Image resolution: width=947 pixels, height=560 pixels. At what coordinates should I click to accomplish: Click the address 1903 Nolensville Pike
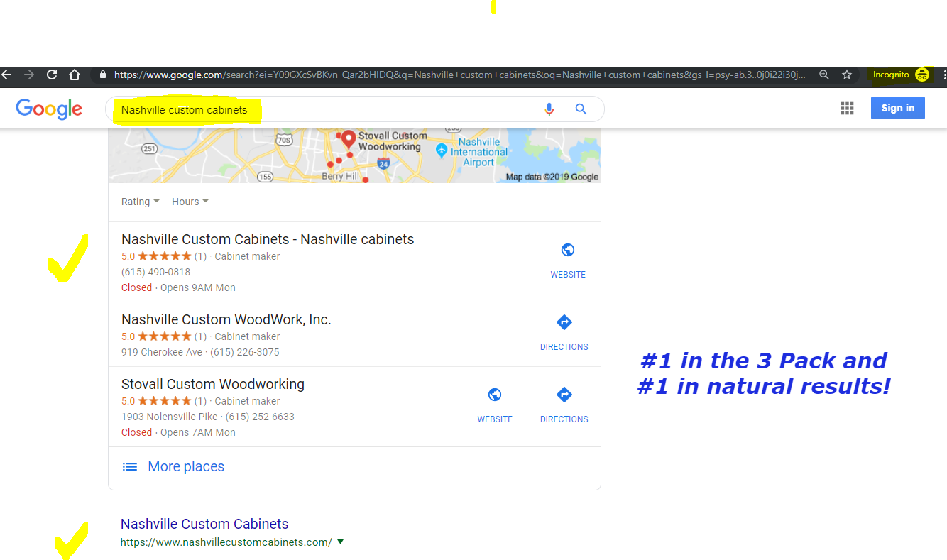pos(170,417)
